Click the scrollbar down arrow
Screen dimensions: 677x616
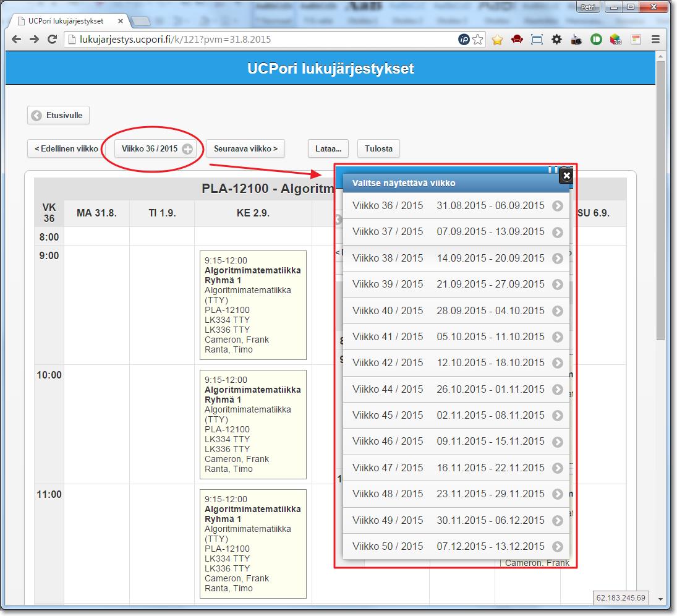pyautogui.click(x=660, y=599)
